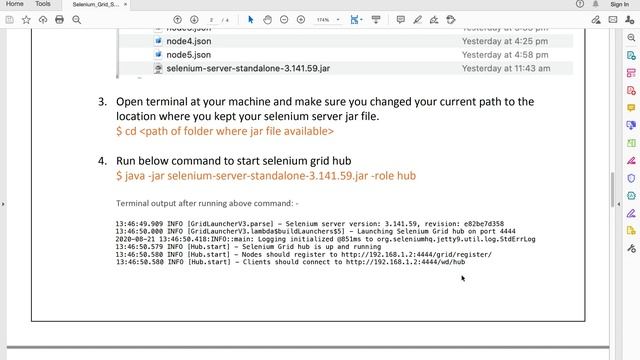Screen dimensions: 640x360
Task: Click the "$ cd <path of folder..." command
Action: 225,131
